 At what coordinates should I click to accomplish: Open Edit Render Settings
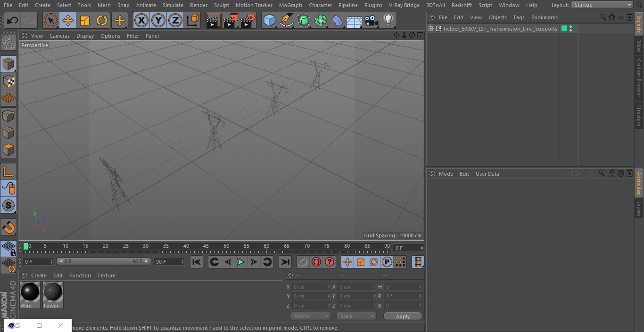[x=248, y=21]
